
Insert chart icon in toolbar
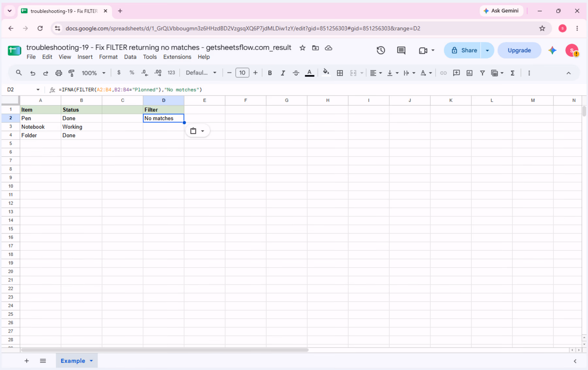click(x=469, y=73)
